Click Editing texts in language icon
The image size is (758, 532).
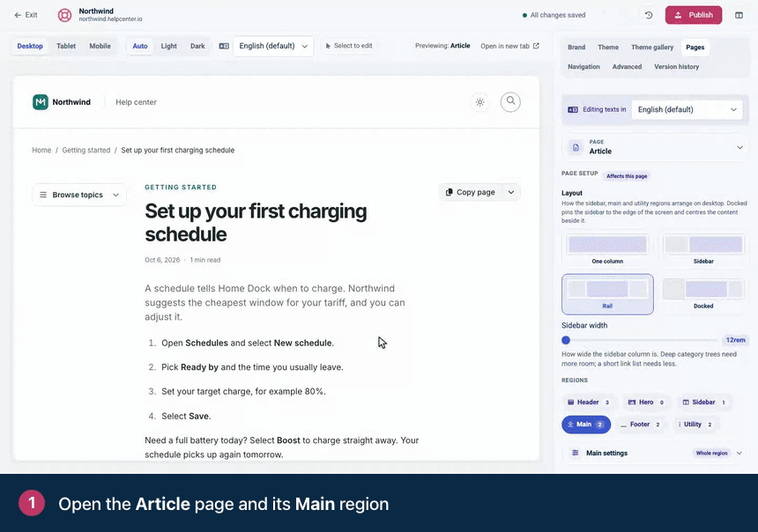[573, 110]
